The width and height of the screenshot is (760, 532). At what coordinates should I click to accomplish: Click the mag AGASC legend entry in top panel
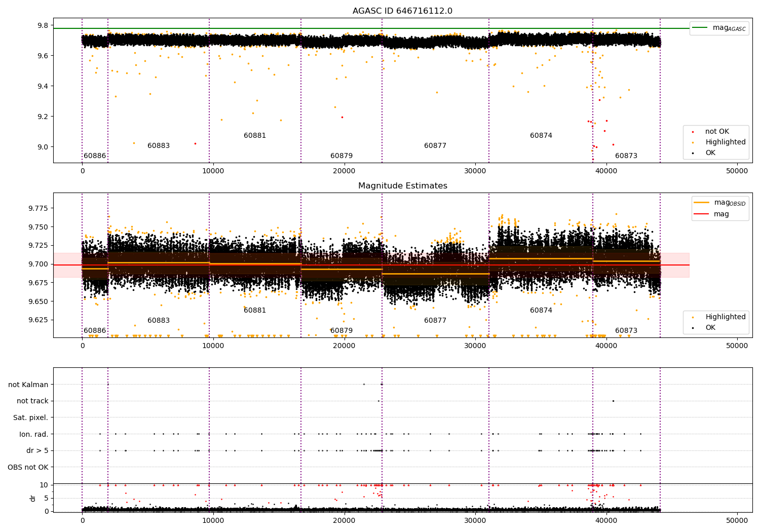pos(719,28)
